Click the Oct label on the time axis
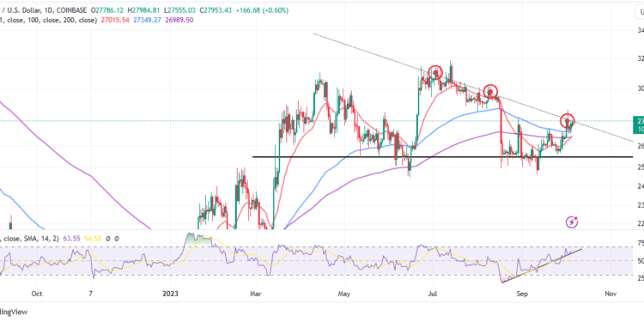 click(37, 294)
